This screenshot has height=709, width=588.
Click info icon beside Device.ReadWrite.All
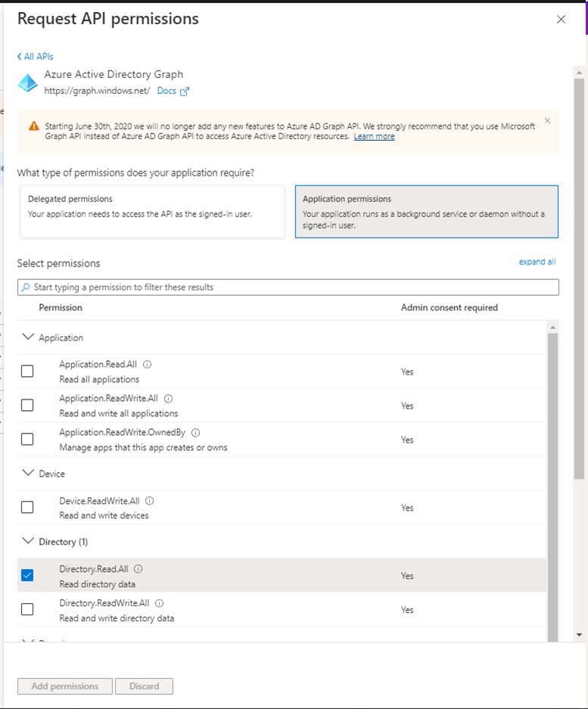(149, 501)
